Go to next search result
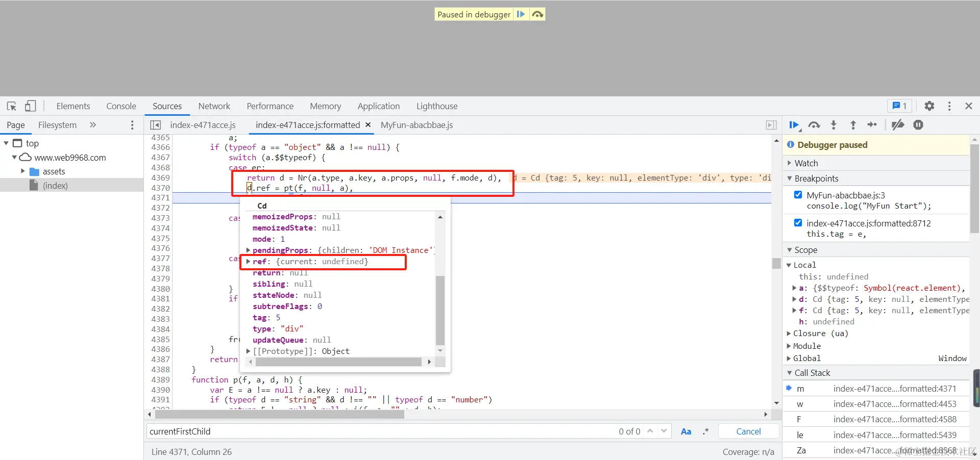This screenshot has width=980, height=460. click(664, 431)
